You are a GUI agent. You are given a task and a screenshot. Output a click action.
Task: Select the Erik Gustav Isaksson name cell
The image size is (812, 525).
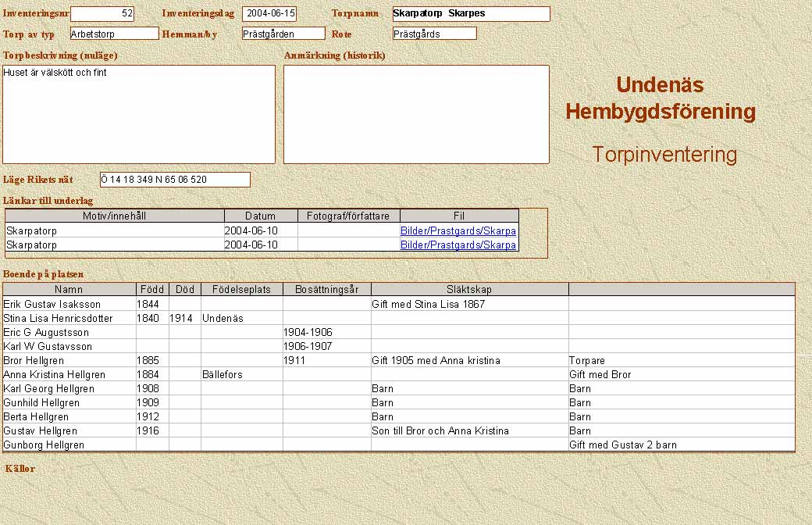pos(52,305)
